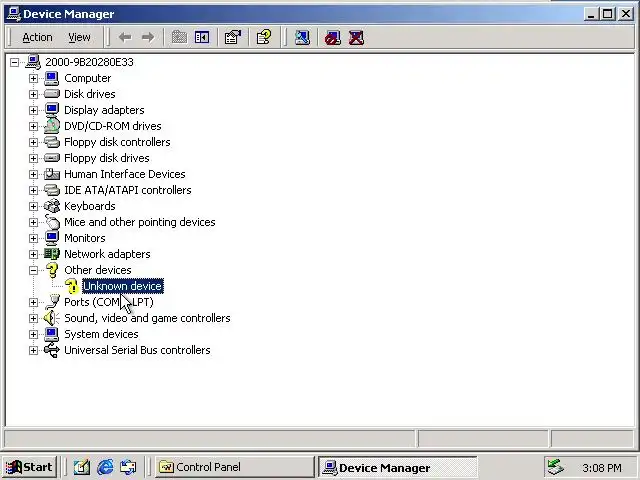Select IDE ATA/ATAPI controllers label
640x480 pixels.
(x=128, y=190)
